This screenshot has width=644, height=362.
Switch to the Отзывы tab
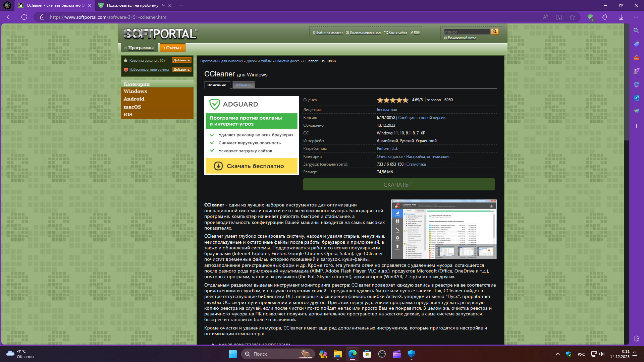coord(243,85)
